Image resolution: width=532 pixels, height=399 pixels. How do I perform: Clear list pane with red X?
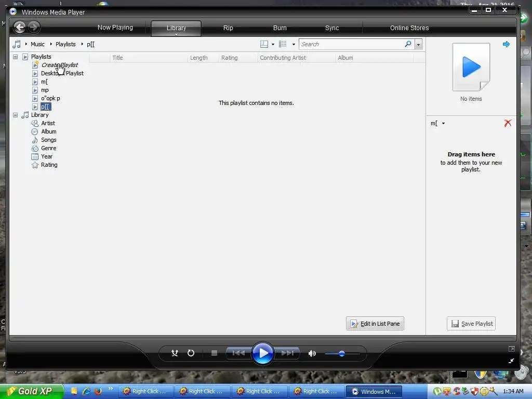click(x=508, y=123)
